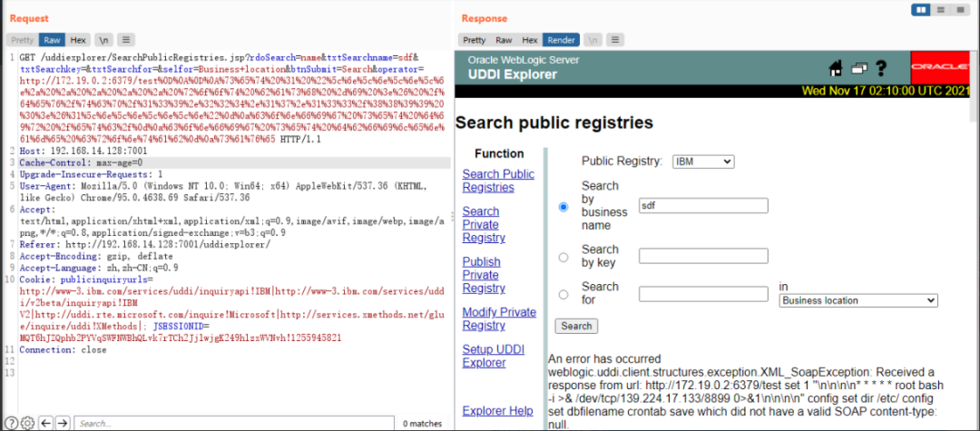Click business name input containing sdf

(x=703, y=205)
